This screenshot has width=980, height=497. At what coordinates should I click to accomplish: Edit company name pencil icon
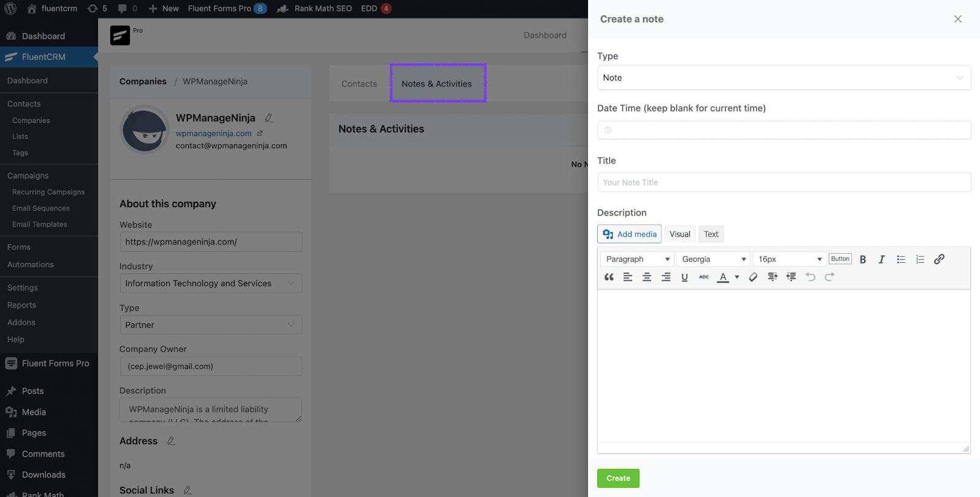pos(269,118)
